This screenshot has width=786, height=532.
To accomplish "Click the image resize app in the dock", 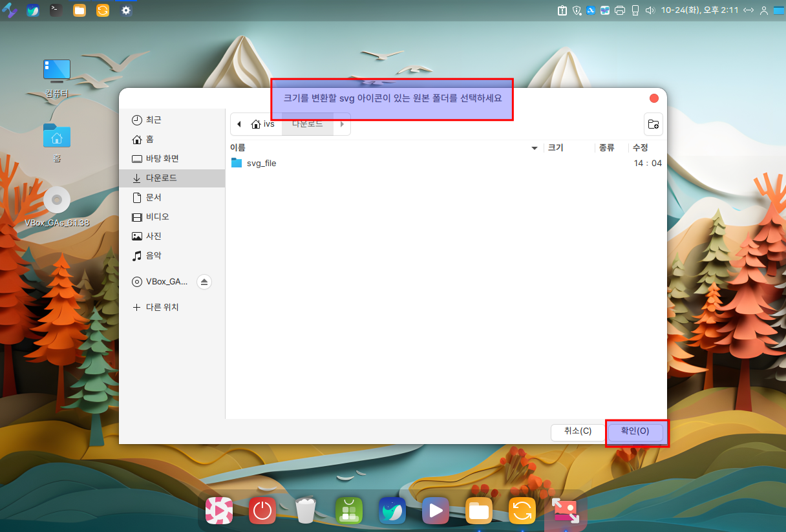I will pyautogui.click(x=566, y=511).
